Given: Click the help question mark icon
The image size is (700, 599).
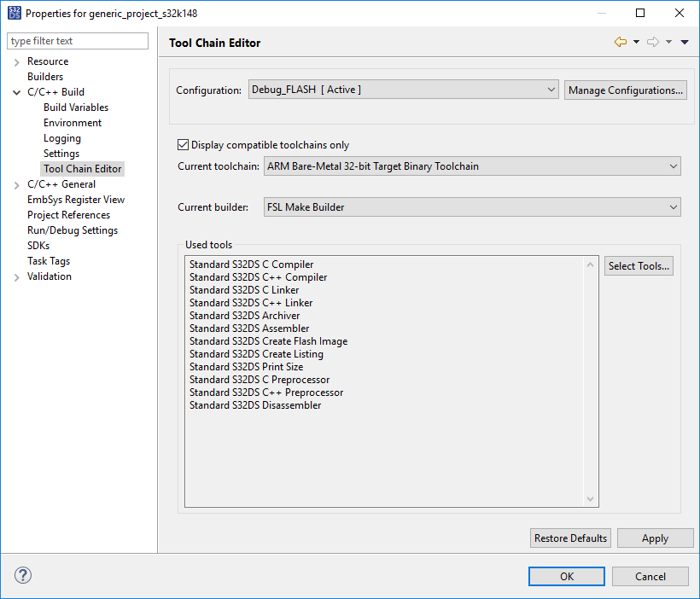Looking at the screenshot, I should [23, 575].
